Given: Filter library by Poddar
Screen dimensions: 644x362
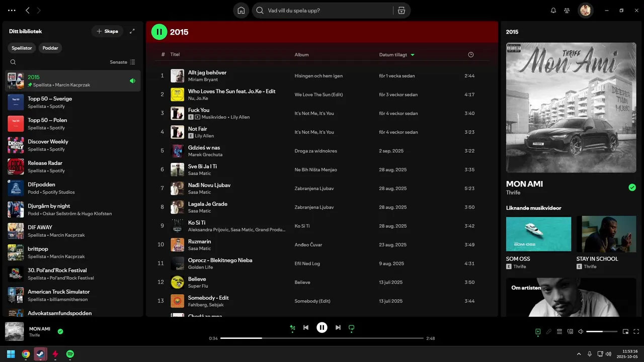Looking at the screenshot, I should point(50,48).
